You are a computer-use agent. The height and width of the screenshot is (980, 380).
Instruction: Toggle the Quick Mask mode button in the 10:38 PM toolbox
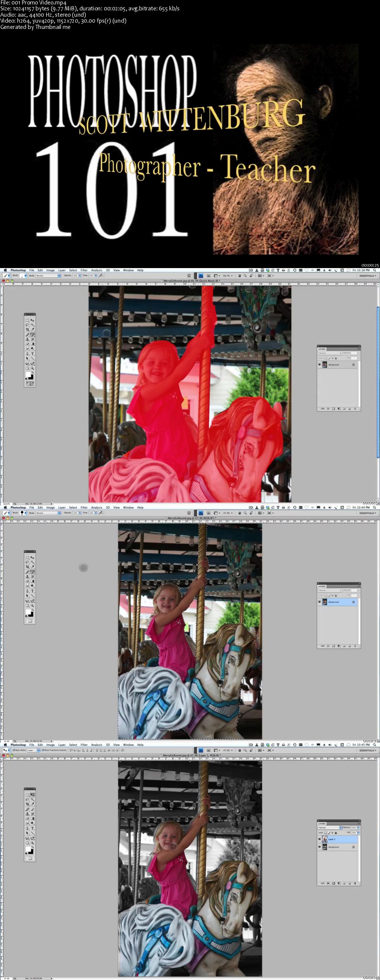coord(30,384)
